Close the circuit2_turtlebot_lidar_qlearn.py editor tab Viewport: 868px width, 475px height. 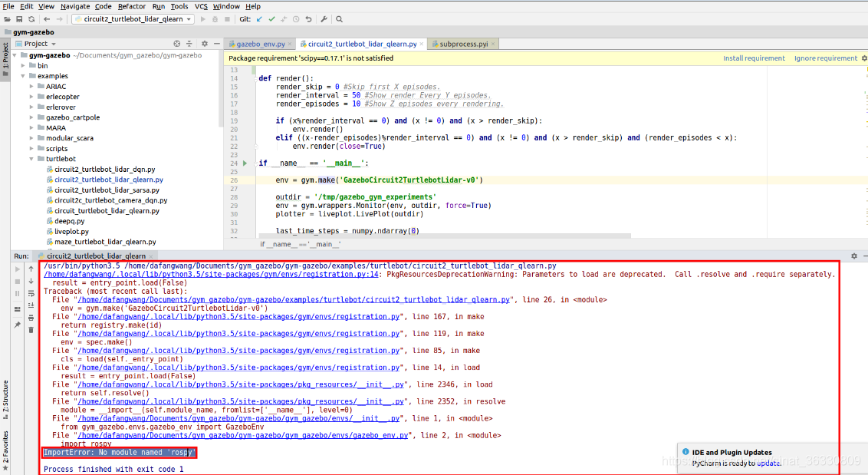(422, 45)
